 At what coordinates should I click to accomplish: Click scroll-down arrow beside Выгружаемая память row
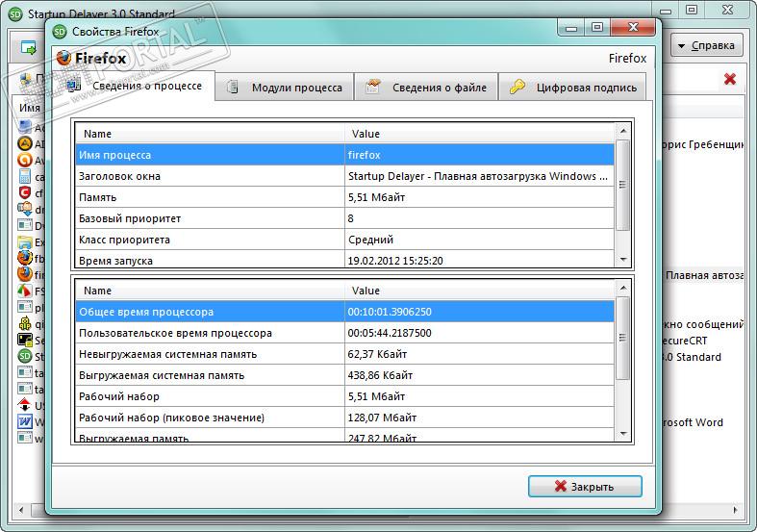(622, 434)
